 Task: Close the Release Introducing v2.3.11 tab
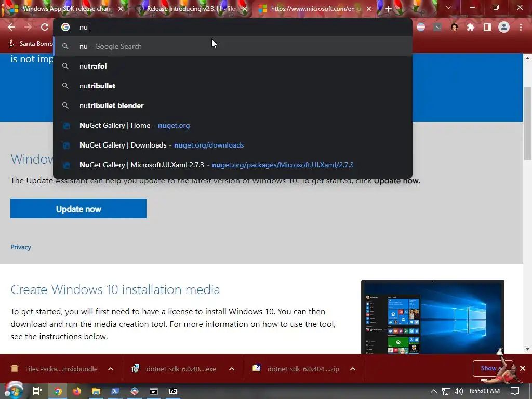(245, 9)
